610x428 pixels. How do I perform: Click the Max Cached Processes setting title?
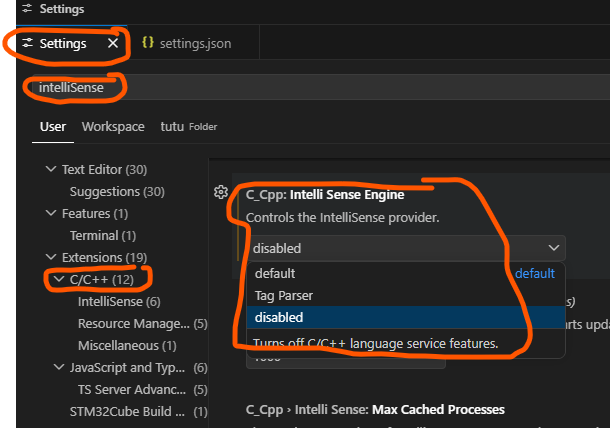point(375,410)
